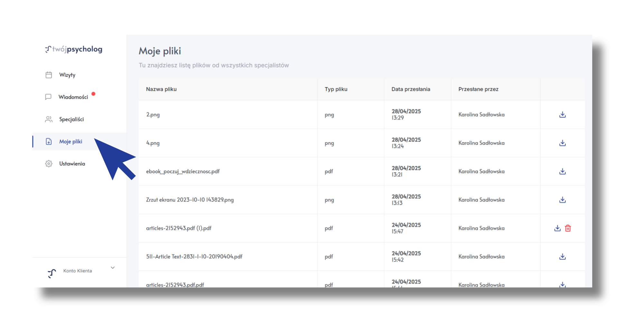Download the 4.png file
This screenshot has height=333, width=644.
[x=562, y=143]
